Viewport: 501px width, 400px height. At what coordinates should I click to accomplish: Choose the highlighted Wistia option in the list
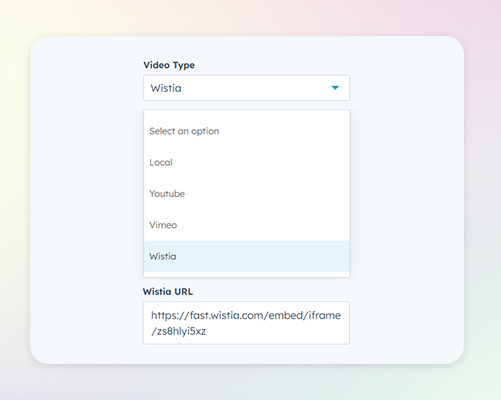247,256
